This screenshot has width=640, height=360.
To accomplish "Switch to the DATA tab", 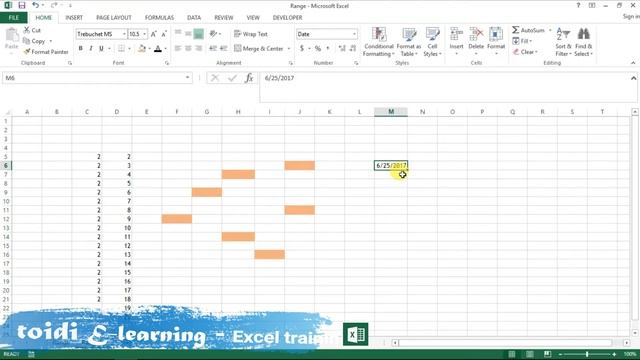I will tap(194, 18).
